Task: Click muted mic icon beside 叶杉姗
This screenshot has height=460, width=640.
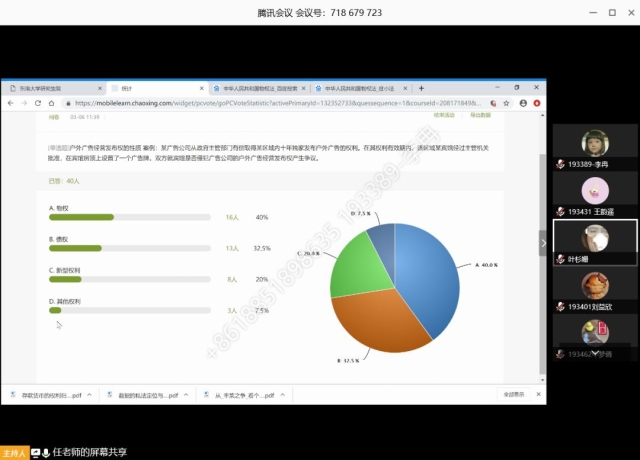Action: pos(561,259)
